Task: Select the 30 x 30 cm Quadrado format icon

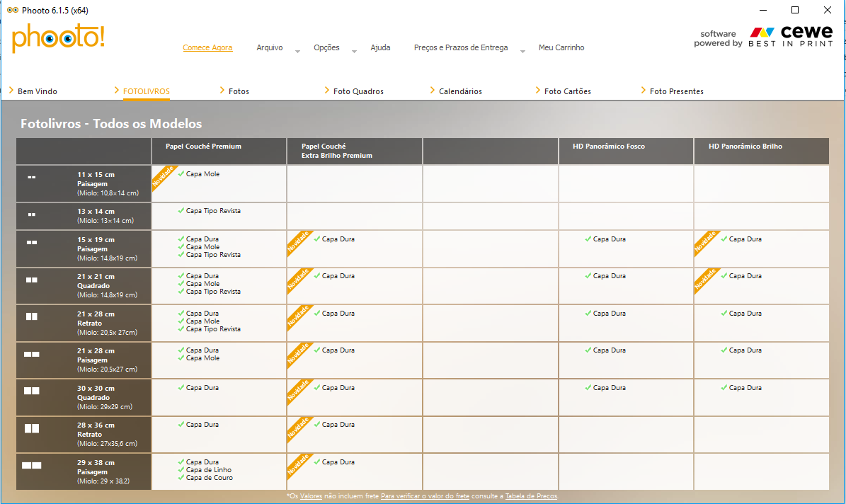Action: tap(31, 391)
